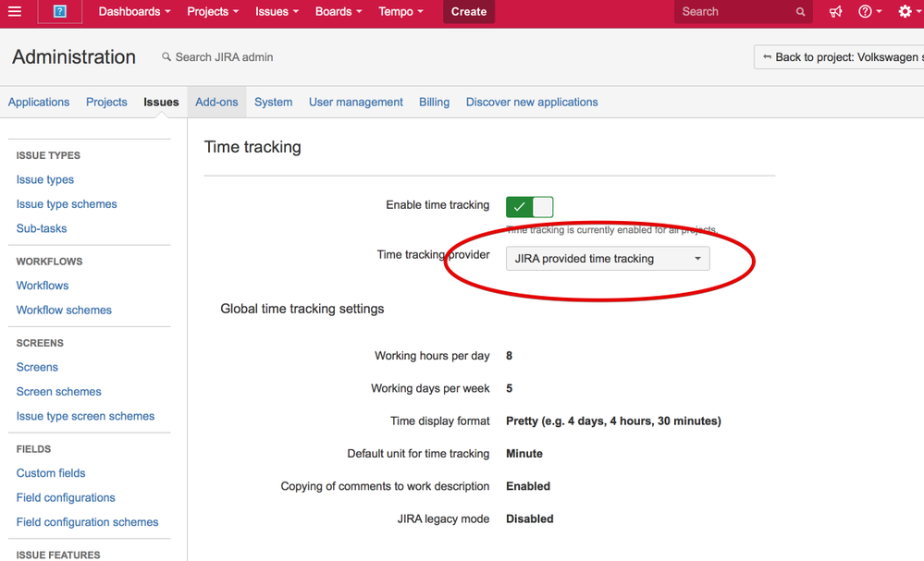Open the hamburger sidebar menu icon
The width and height of the screenshot is (924, 561).
(15, 11)
